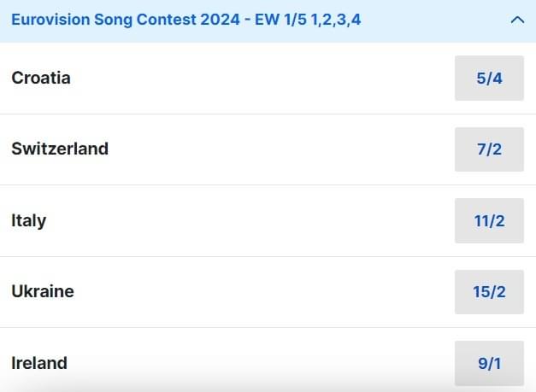Back Ukraine using its odds button
Screen dimensions: 536x392
(489, 292)
